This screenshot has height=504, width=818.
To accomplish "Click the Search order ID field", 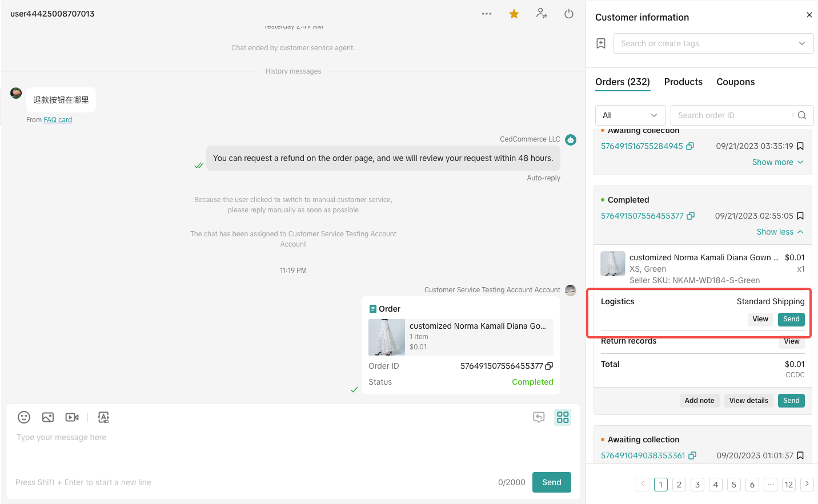I will click(x=732, y=115).
